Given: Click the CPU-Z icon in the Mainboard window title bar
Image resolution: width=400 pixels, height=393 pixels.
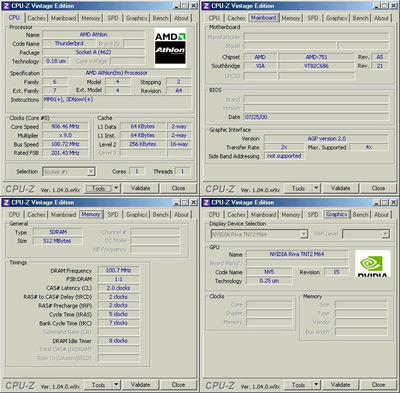Looking at the screenshot, I should point(206,6).
